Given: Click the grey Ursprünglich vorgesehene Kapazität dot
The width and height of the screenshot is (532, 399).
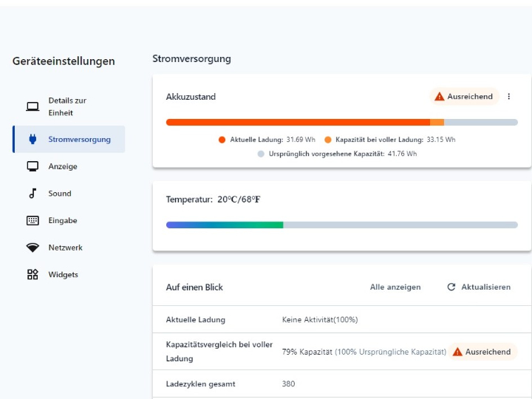Looking at the screenshot, I should pyautogui.click(x=261, y=154).
